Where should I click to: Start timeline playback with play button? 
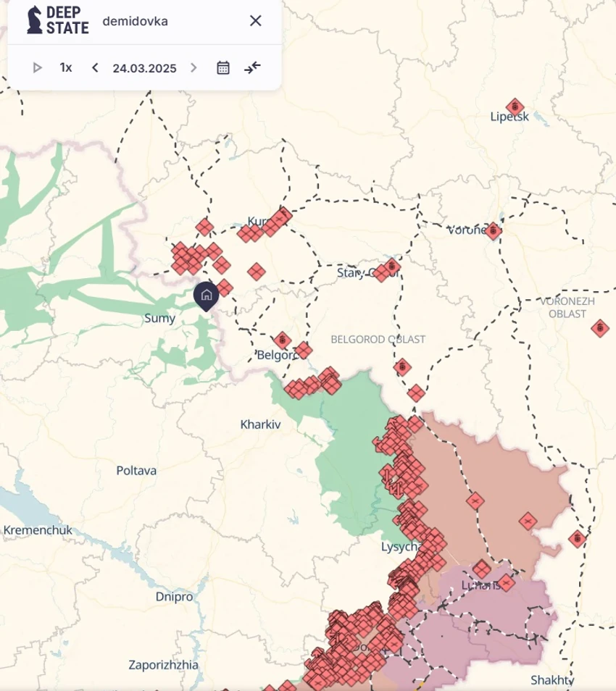coord(38,68)
